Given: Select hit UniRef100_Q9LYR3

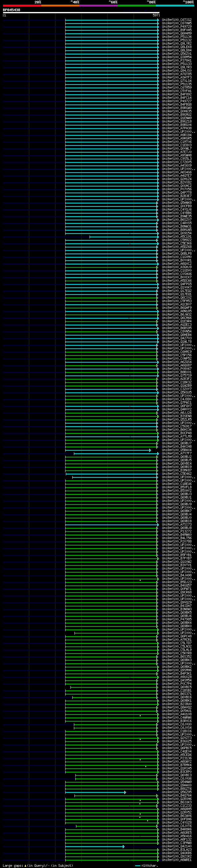Looking at the screenshot, I should pyautogui.click(x=176, y=67).
